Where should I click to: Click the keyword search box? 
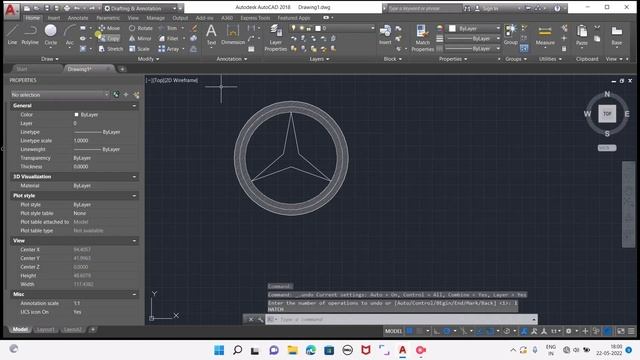pos(424,8)
